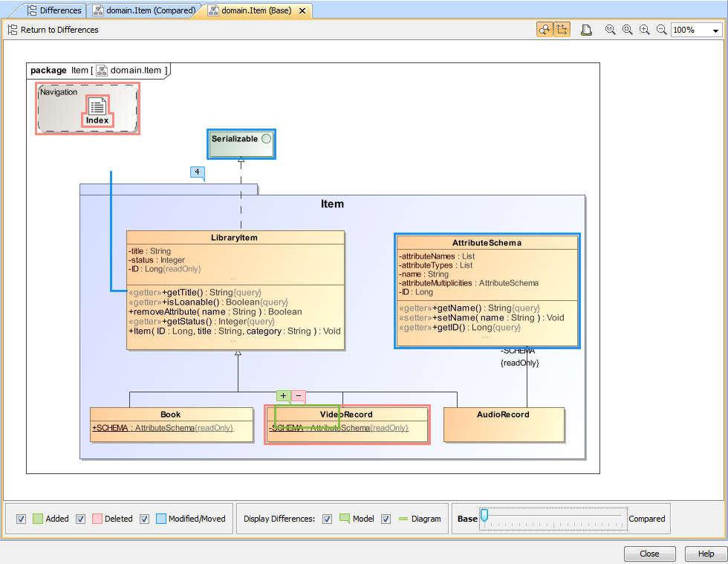728x564 pixels.
Task: Click the Help button
Action: point(705,554)
